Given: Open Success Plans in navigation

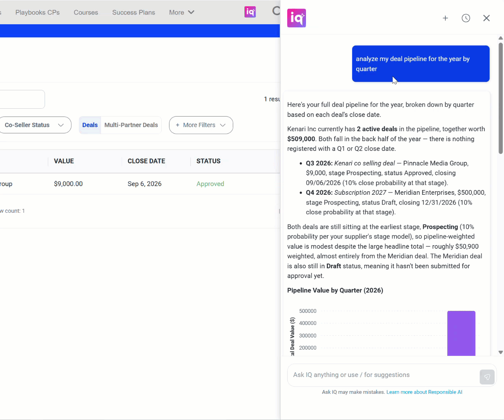Looking at the screenshot, I should [x=134, y=13].
